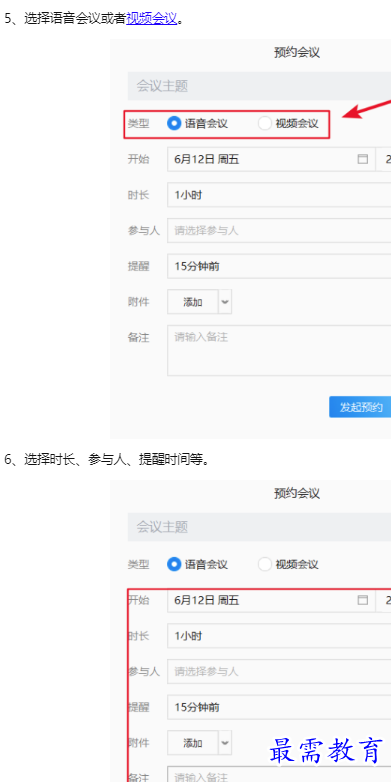Screen dimensions: 391x782
Task: Click 添加 attachment button in step 5 dialog
Action: pyautogui.click(x=193, y=302)
